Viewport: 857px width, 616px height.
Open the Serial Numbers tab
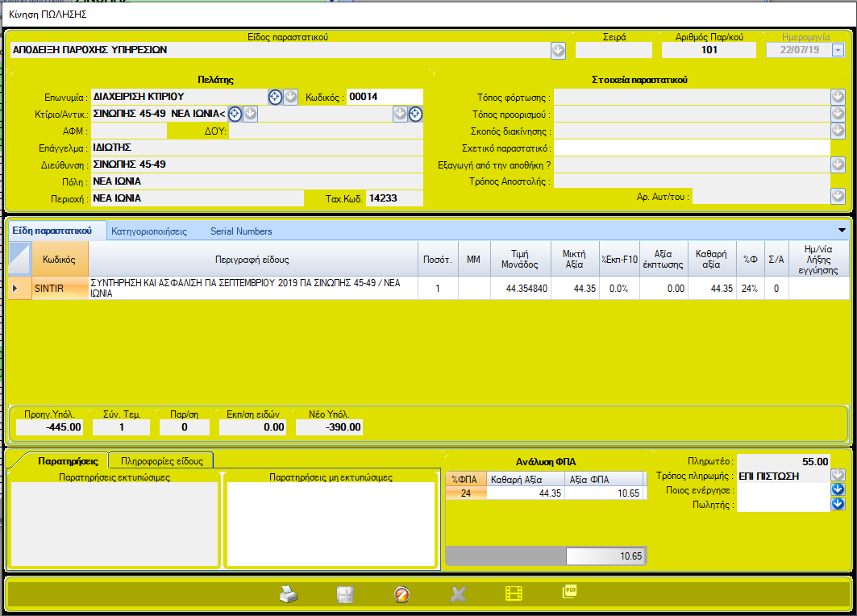coord(241,231)
